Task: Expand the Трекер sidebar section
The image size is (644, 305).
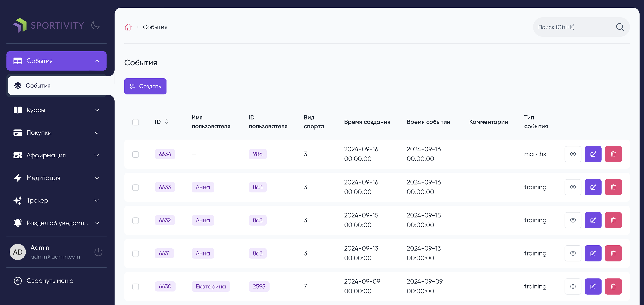Action: tap(56, 200)
